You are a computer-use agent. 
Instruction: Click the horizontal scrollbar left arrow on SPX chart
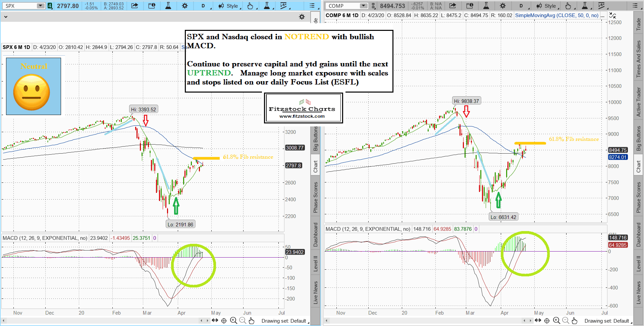(x=201, y=321)
